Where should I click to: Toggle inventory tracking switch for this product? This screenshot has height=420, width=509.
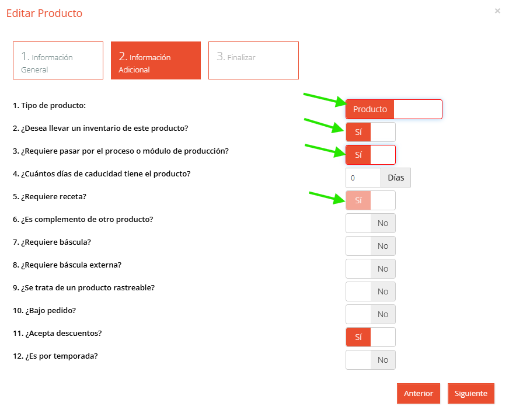pos(371,132)
